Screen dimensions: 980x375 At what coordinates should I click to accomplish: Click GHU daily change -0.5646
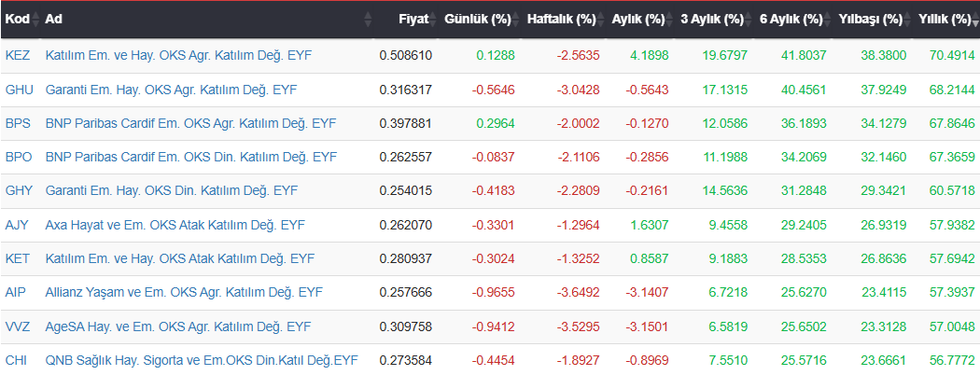tap(494, 90)
